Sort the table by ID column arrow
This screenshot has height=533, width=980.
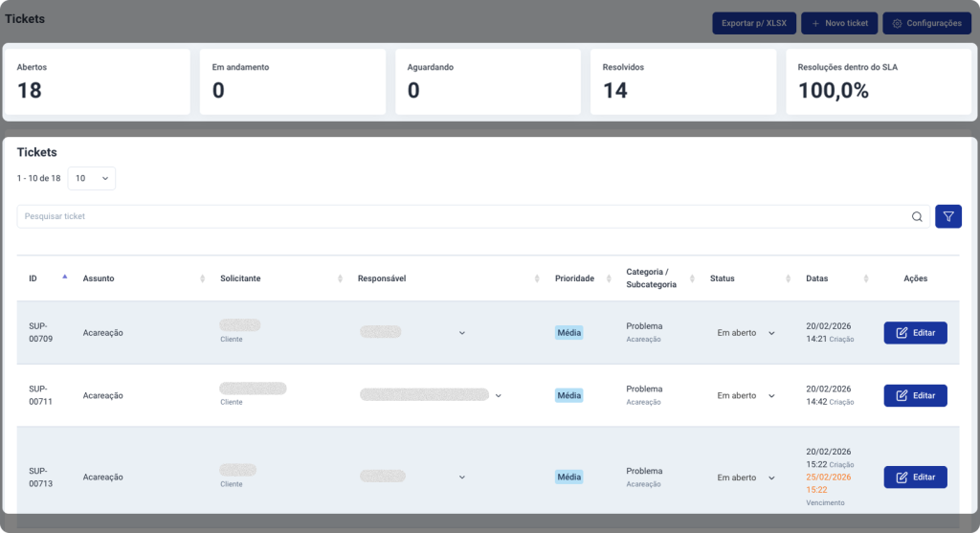(64, 278)
